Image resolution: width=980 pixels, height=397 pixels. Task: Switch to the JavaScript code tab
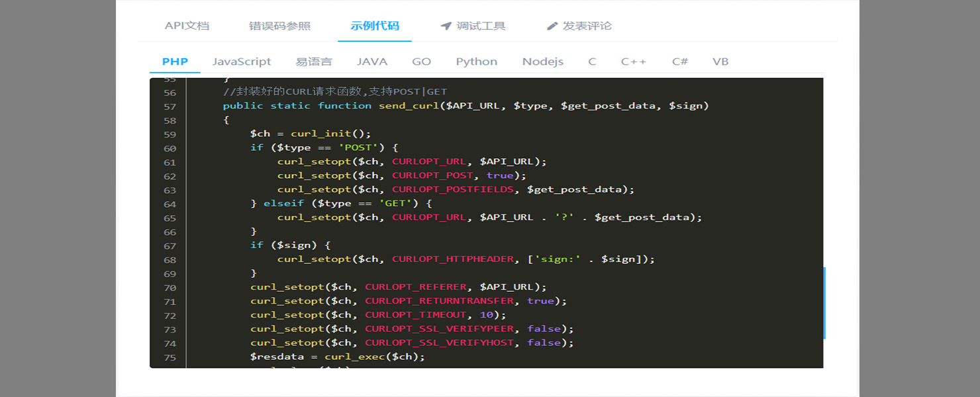click(x=242, y=62)
